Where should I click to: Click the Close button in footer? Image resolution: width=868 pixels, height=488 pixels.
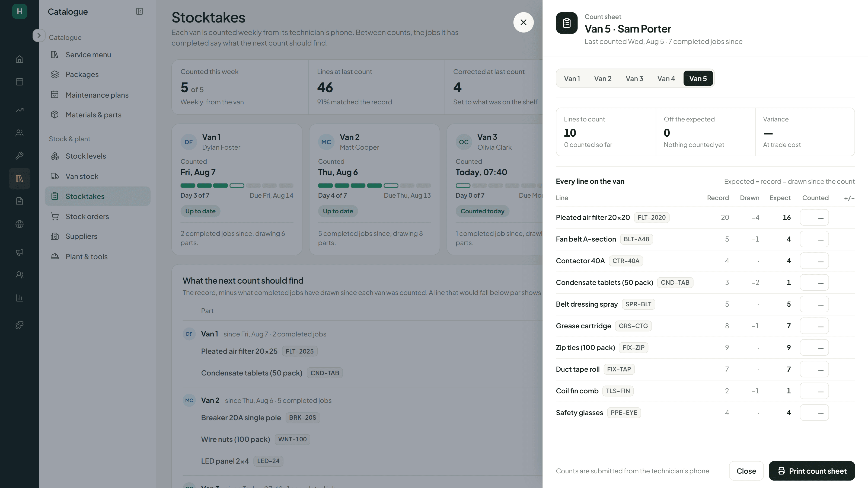pos(746,471)
